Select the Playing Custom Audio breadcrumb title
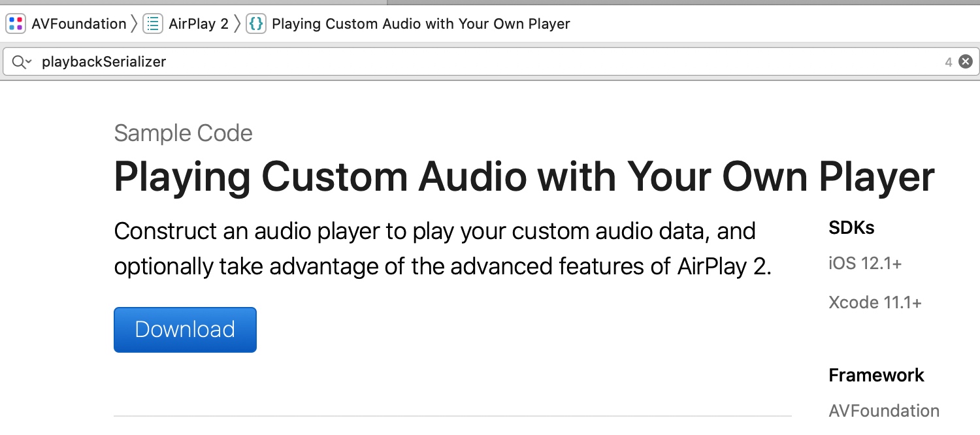980x435 pixels. (421, 24)
